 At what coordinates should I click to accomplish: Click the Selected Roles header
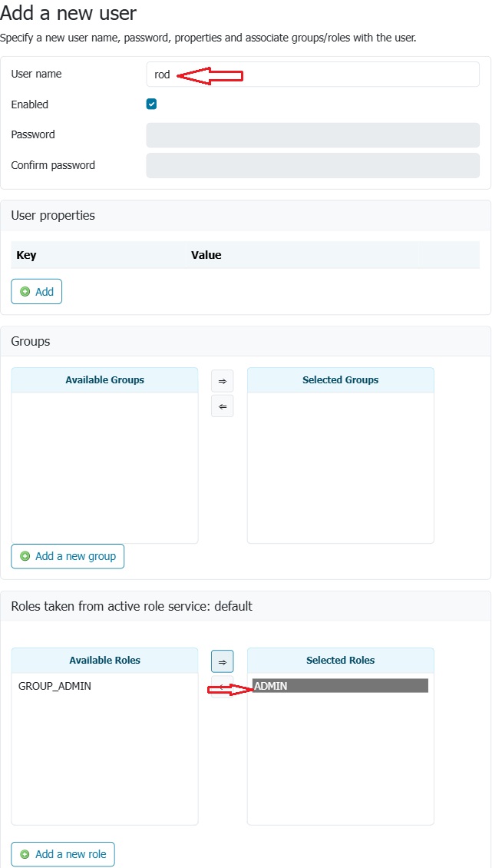(x=340, y=661)
